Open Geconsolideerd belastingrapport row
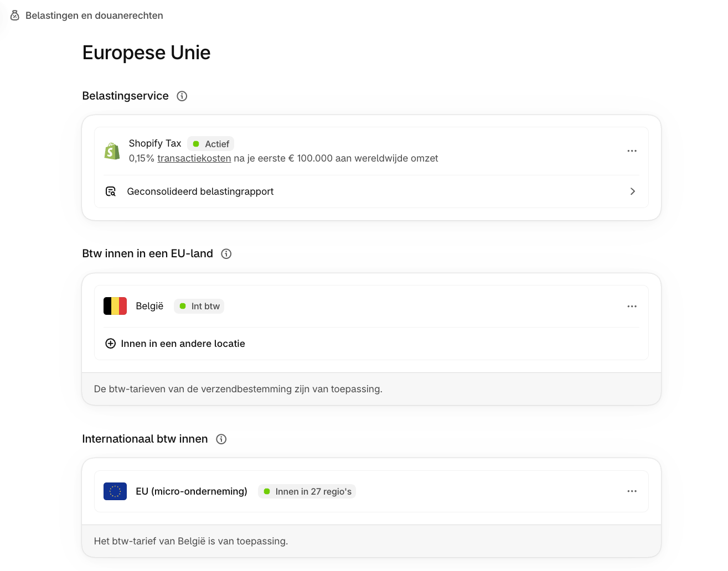This screenshot has width=728, height=571. 371,191
